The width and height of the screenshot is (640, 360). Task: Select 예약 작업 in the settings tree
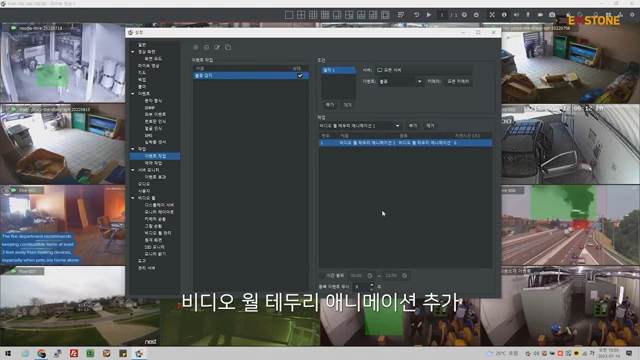pyautogui.click(x=153, y=163)
